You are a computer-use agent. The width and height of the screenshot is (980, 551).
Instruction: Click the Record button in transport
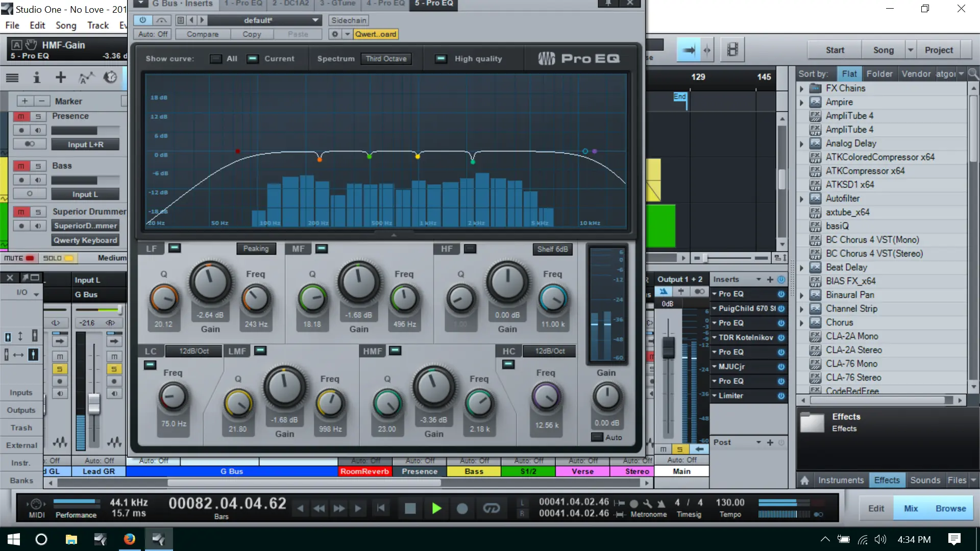coord(462,508)
